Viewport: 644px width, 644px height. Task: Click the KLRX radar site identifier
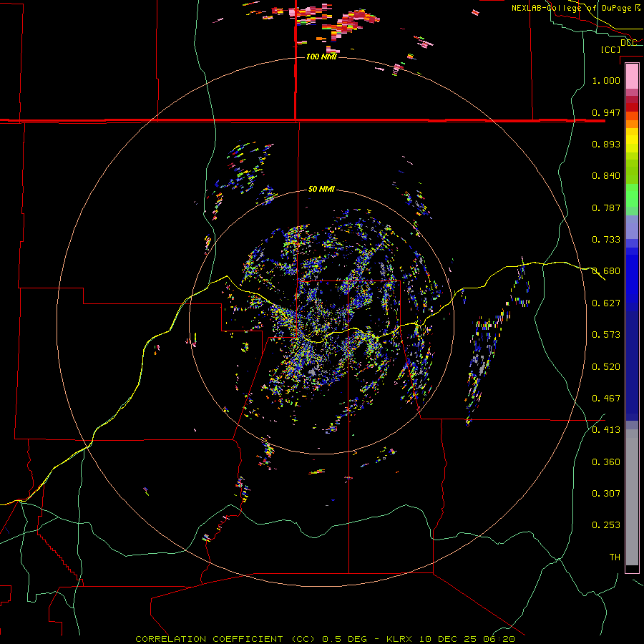point(401,639)
